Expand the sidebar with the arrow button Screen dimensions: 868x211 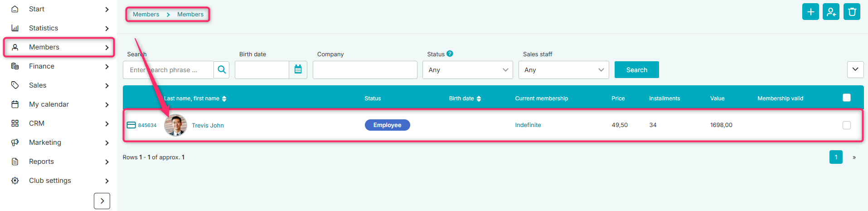(x=102, y=201)
